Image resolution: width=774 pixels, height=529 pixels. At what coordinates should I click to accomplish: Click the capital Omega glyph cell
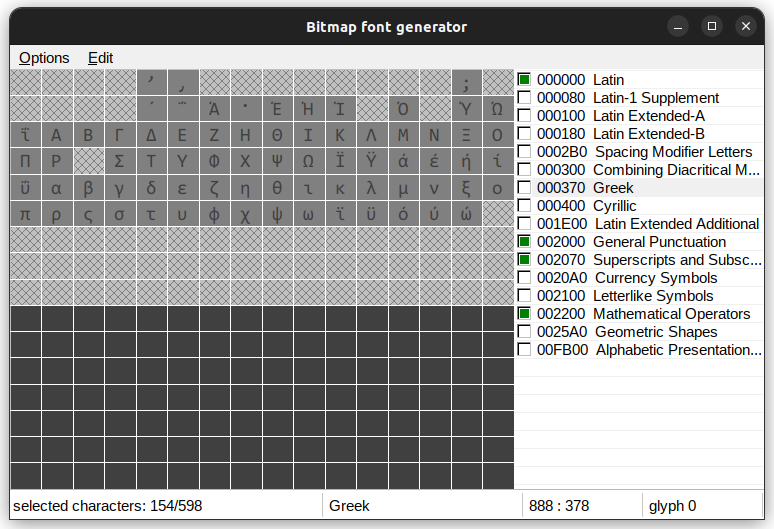[x=309, y=161]
